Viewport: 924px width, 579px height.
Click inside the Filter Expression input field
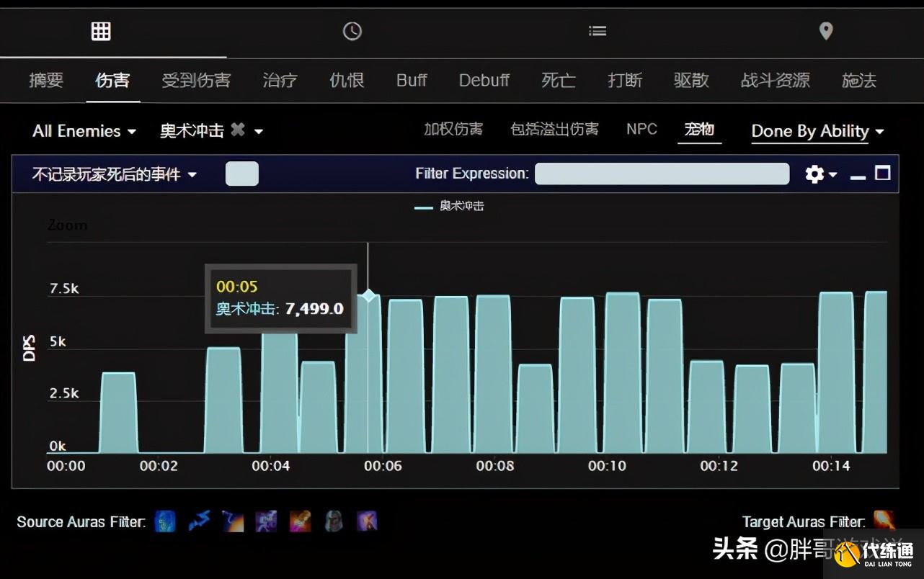point(661,174)
